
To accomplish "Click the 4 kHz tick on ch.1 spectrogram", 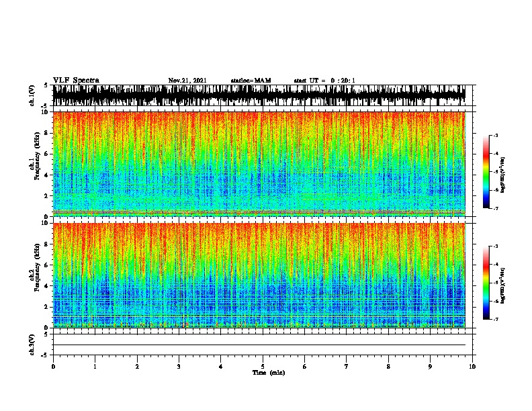I will pos(47,175).
